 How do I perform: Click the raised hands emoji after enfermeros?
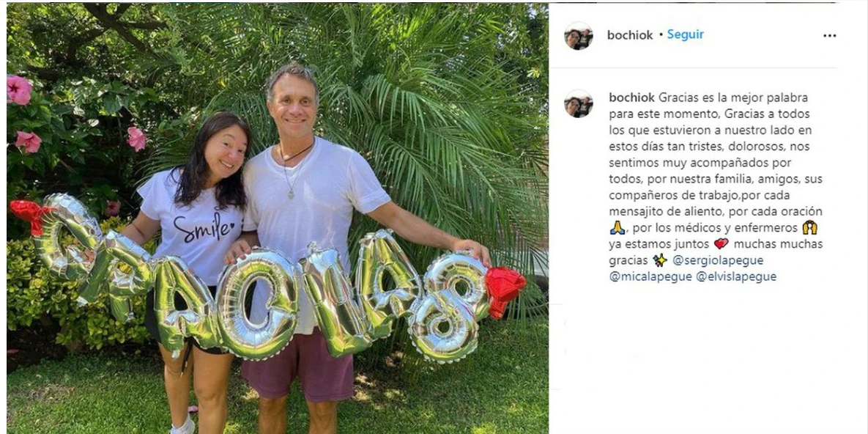810,227
